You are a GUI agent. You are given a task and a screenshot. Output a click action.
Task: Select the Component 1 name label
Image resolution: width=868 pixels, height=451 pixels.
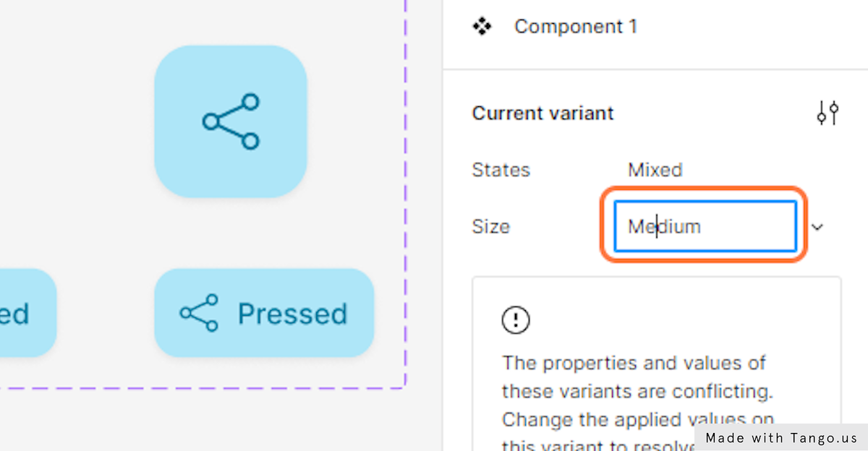576,27
